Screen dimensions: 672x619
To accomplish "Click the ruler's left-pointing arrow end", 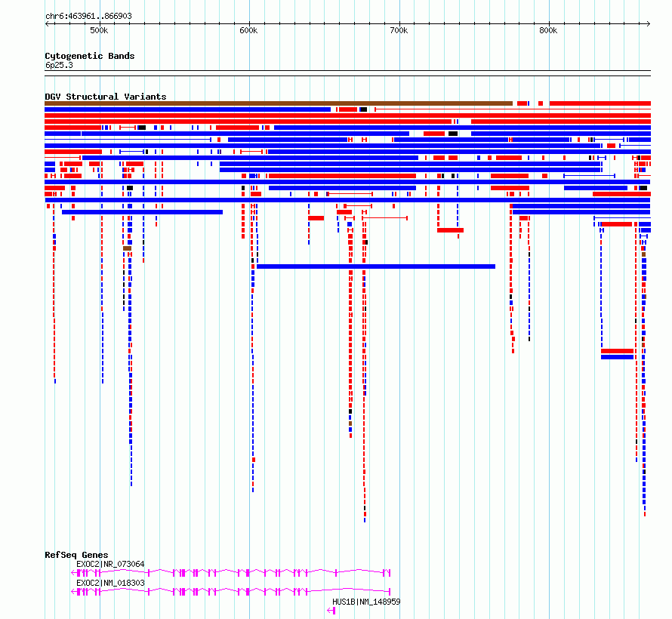I will [47, 24].
